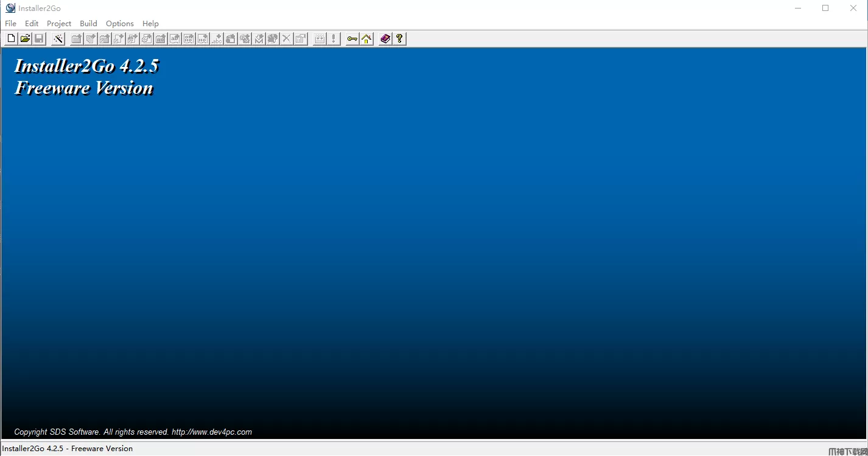Click the key registration icon
868x456 pixels.
(x=352, y=39)
